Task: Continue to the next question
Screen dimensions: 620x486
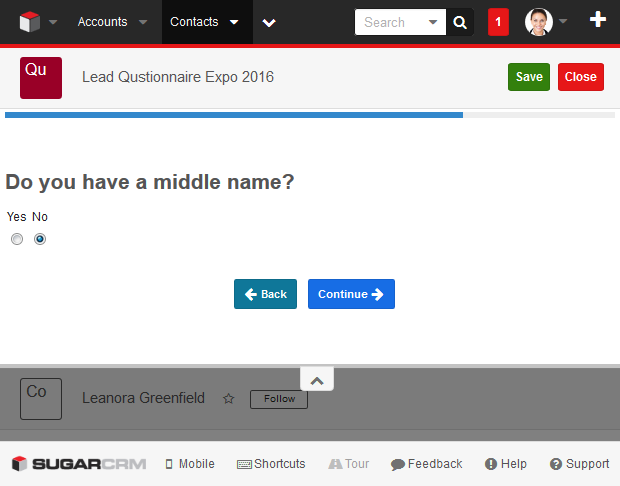Action: 351,294
